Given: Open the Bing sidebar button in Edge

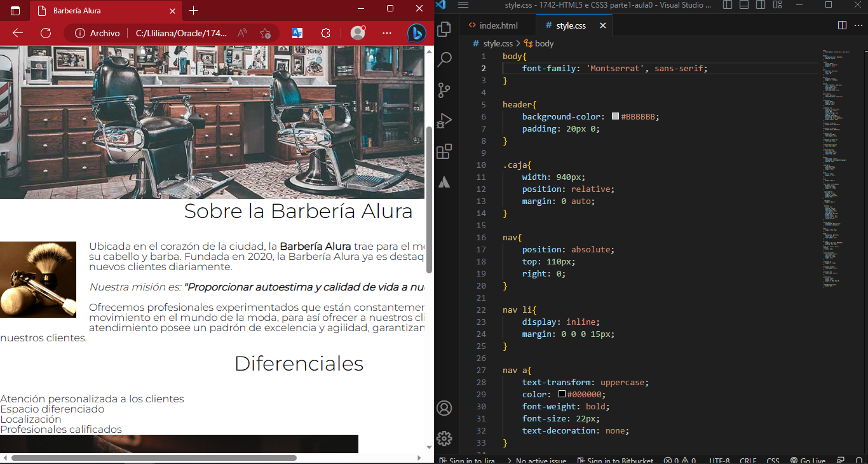Looking at the screenshot, I should (416, 33).
